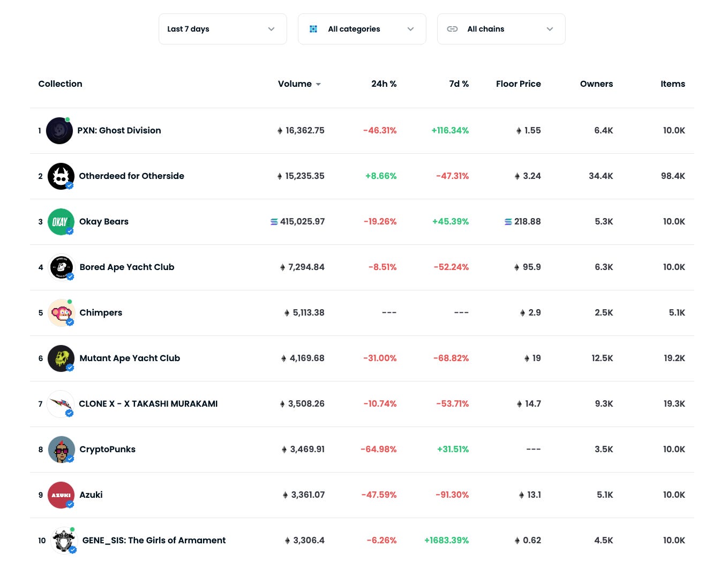The width and height of the screenshot is (728, 561).
Task: Click the 98.4K items value
Action: (673, 176)
